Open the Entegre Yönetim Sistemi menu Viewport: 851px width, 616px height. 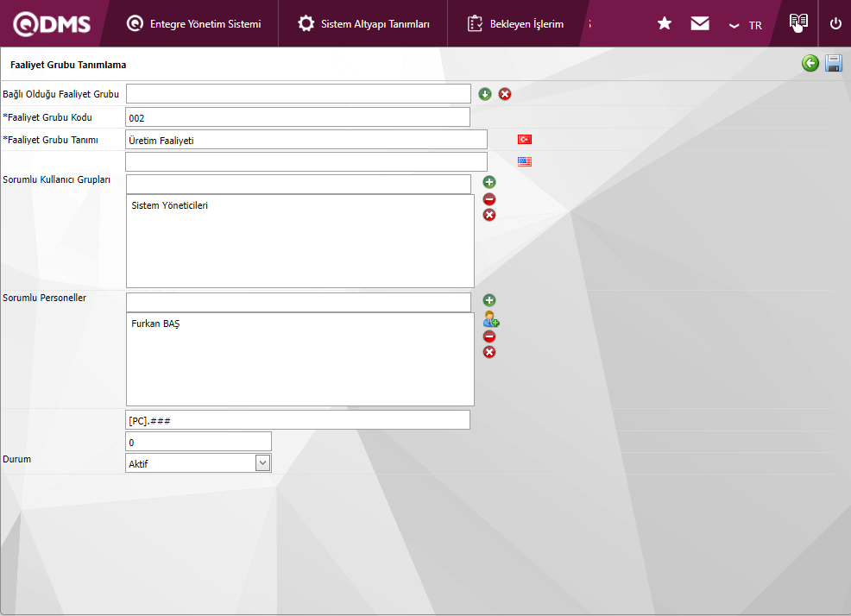(194, 24)
